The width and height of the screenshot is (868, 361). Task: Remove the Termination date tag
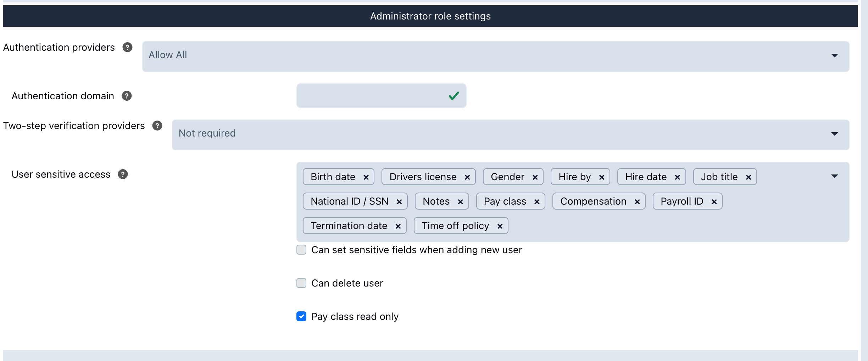pos(398,226)
